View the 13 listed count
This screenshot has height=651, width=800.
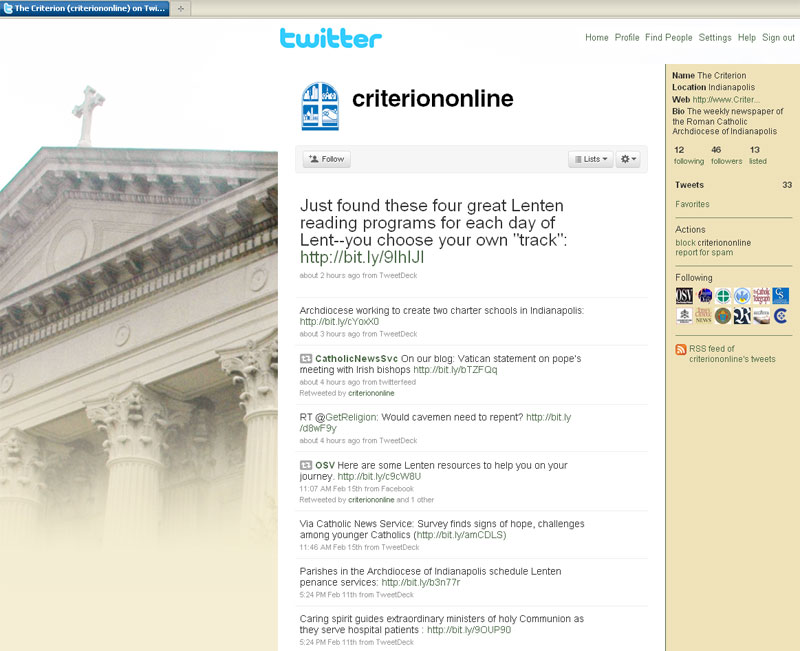point(758,155)
